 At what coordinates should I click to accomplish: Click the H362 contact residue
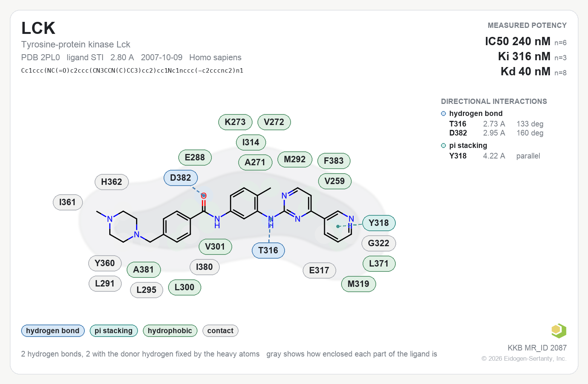[x=112, y=182]
